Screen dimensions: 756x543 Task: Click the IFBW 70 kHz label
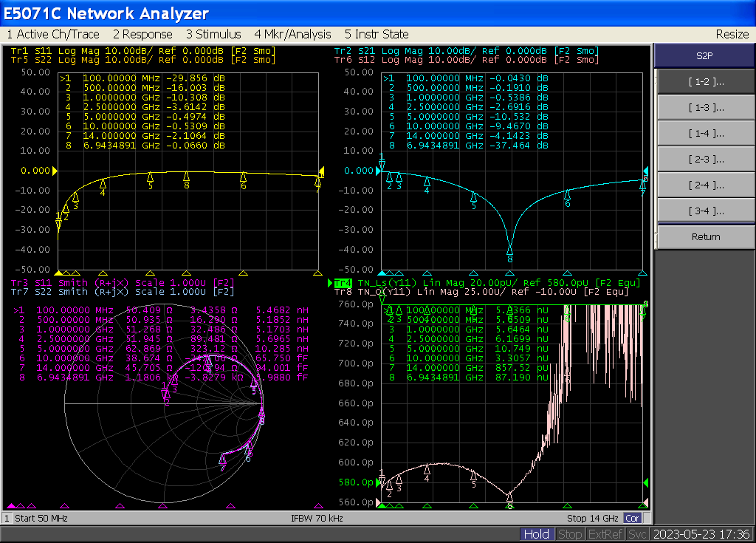317,519
